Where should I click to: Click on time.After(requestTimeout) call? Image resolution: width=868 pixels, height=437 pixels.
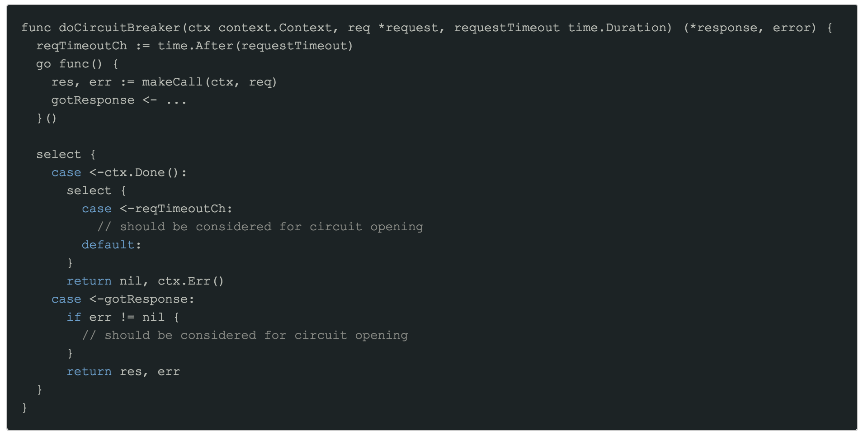(255, 46)
